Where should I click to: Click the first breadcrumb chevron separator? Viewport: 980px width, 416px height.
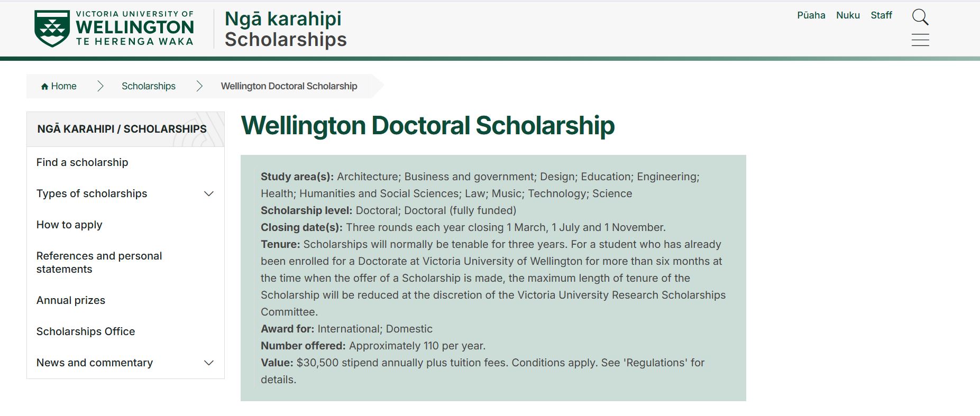100,86
